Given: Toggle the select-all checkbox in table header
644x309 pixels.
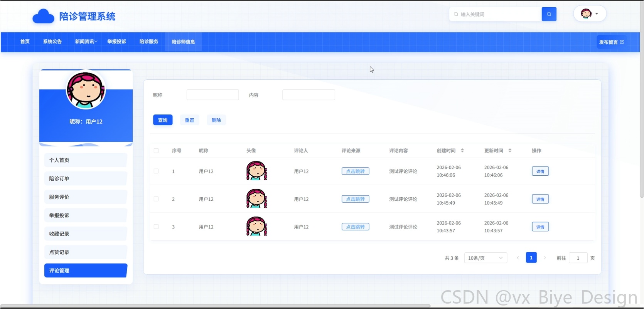Looking at the screenshot, I should (x=156, y=151).
